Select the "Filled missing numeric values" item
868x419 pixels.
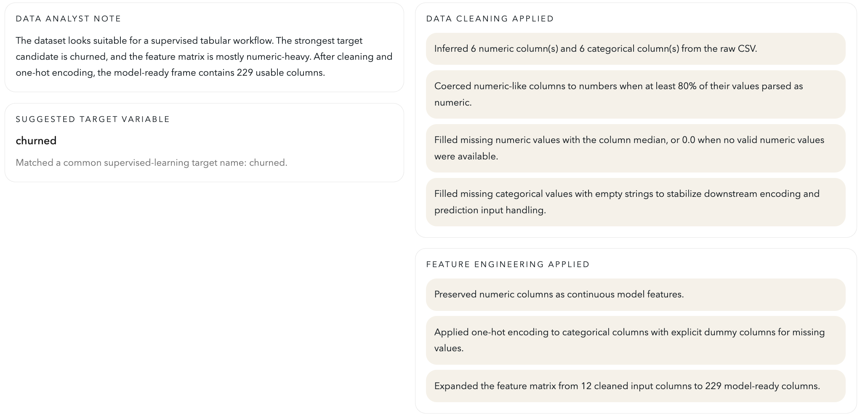click(629, 148)
